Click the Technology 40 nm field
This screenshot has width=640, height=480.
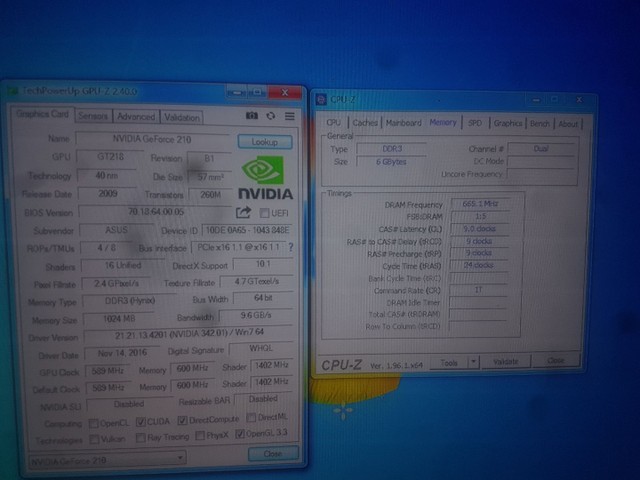point(107,176)
